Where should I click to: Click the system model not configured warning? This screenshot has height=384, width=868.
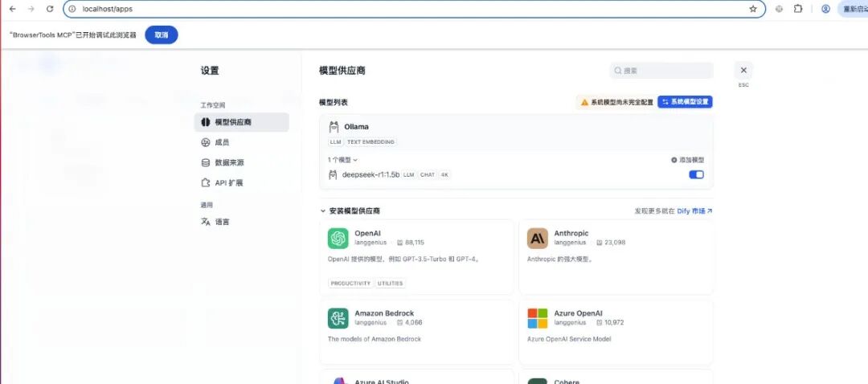(x=616, y=102)
